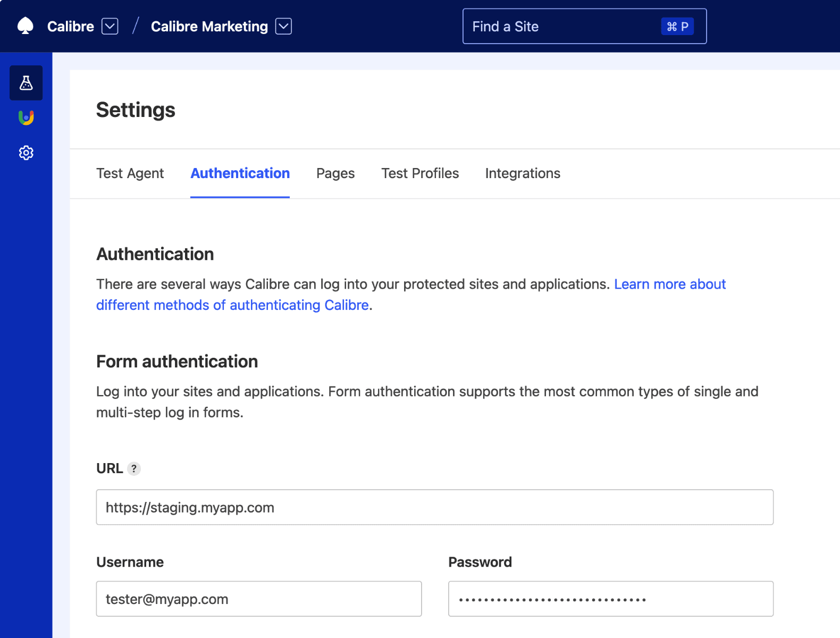
Task: Open the flask test icon in sidebar
Action: click(26, 83)
